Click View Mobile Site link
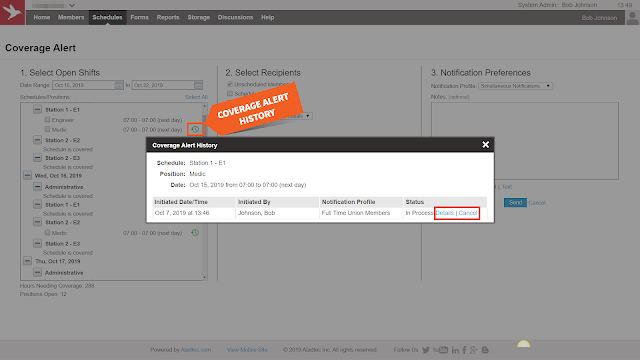640x360 pixels. tap(247, 350)
